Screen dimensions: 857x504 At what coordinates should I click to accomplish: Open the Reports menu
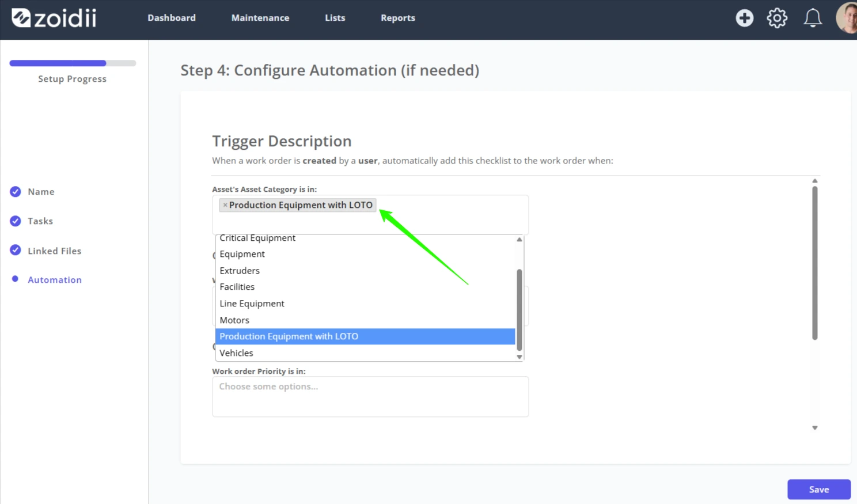[x=398, y=18]
